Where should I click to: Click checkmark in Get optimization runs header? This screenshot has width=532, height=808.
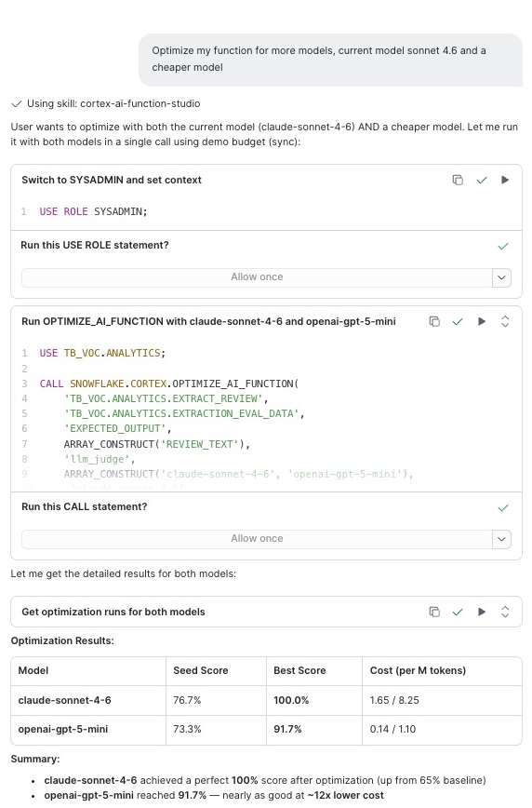tap(458, 612)
